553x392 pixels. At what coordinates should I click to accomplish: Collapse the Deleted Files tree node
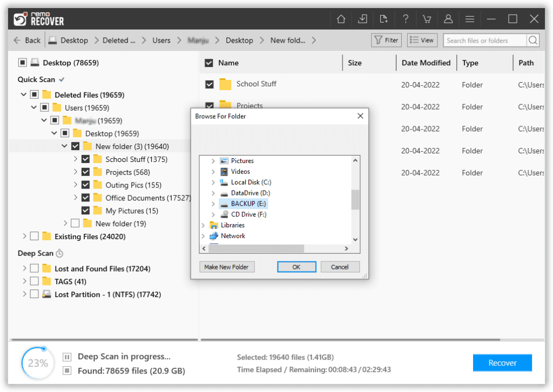(23, 95)
